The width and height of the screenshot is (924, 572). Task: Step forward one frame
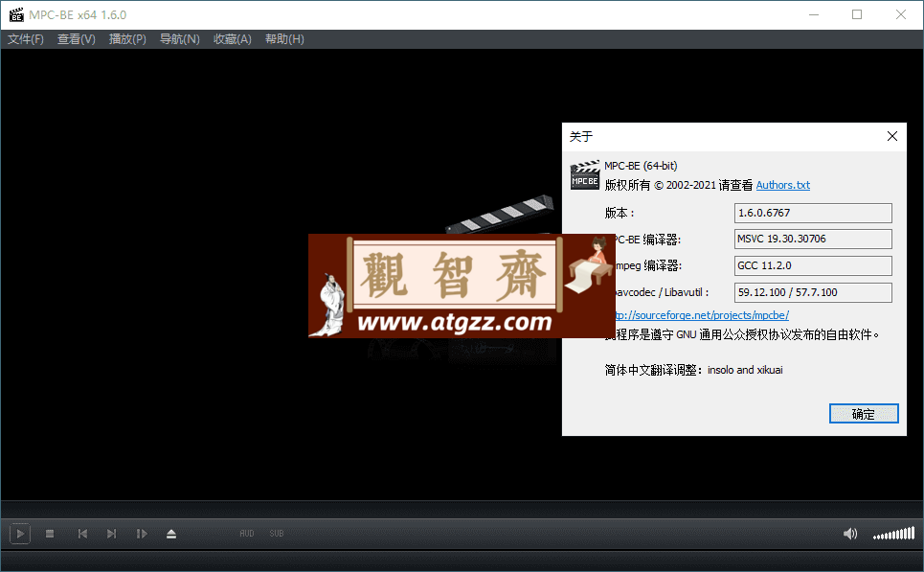[x=142, y=534]
